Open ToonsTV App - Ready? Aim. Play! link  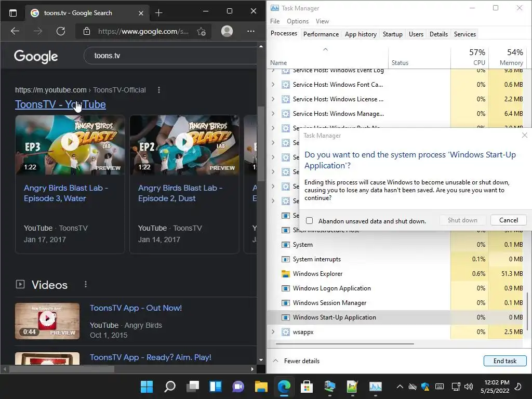click(x=150, y=357)
